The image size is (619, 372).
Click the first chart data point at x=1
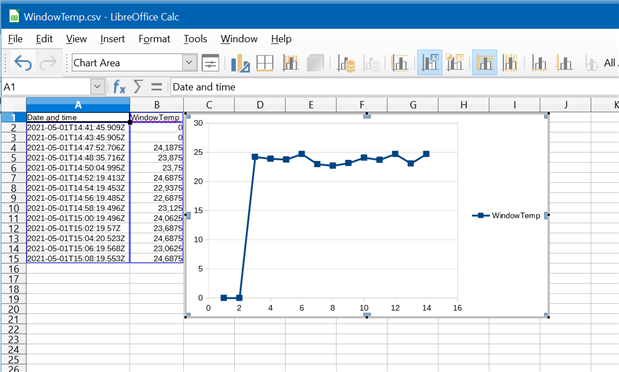tap(224, 298)
